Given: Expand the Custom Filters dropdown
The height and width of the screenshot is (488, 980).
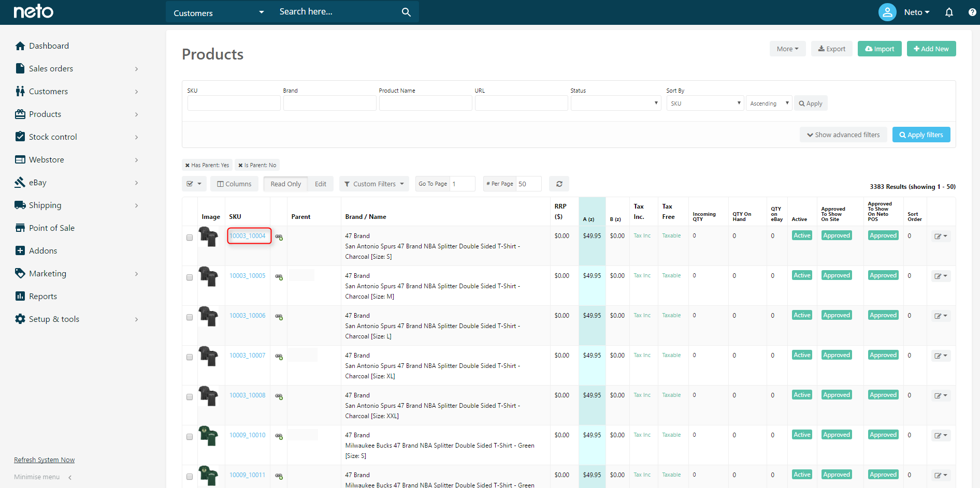Looking at the screenshot, I should tap(374, 184).
